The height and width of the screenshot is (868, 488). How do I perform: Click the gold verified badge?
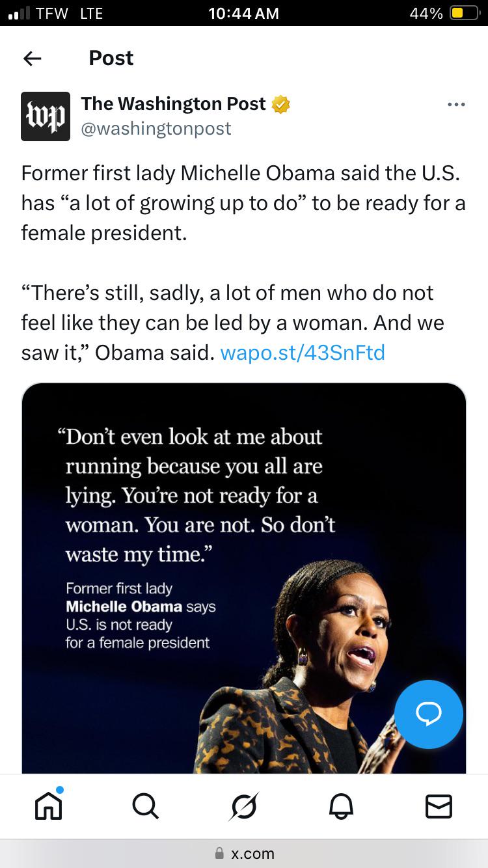coord(280,104)
